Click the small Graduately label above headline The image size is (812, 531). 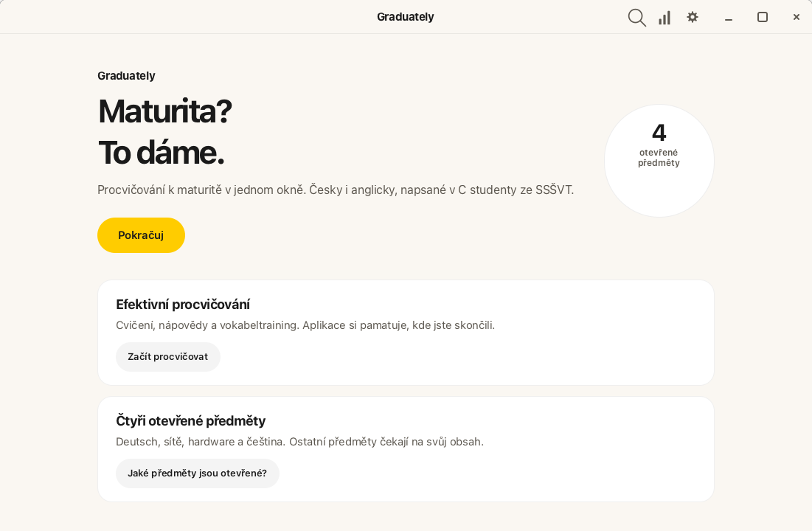tap(126, 76)
